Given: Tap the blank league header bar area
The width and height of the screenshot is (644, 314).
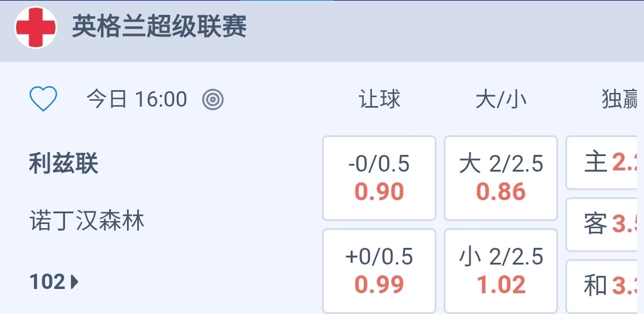Looking at the screenshot, I should click(x=447, y=30).
